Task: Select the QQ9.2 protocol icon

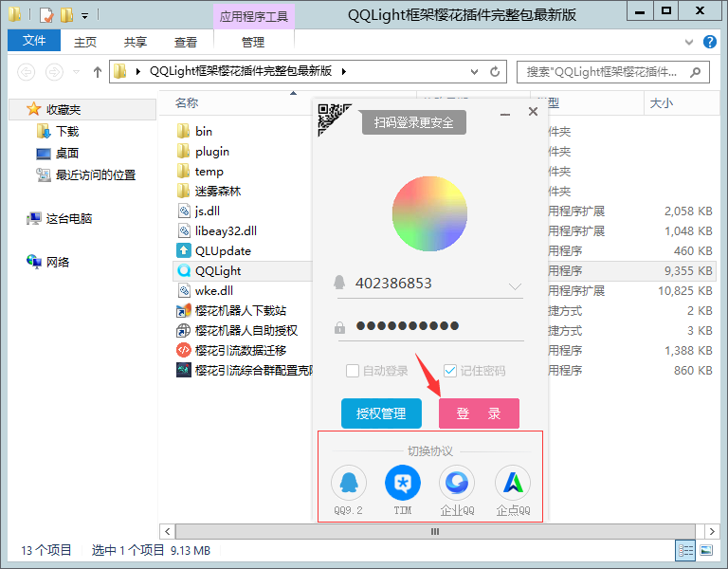Action: pyautogui.click(x=349, y=483)
